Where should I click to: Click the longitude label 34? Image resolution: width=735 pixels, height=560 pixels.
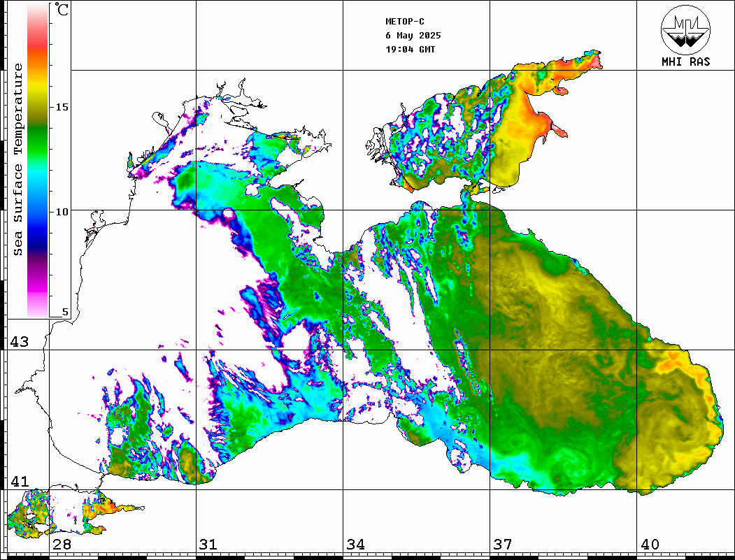(x=355, y=545)
